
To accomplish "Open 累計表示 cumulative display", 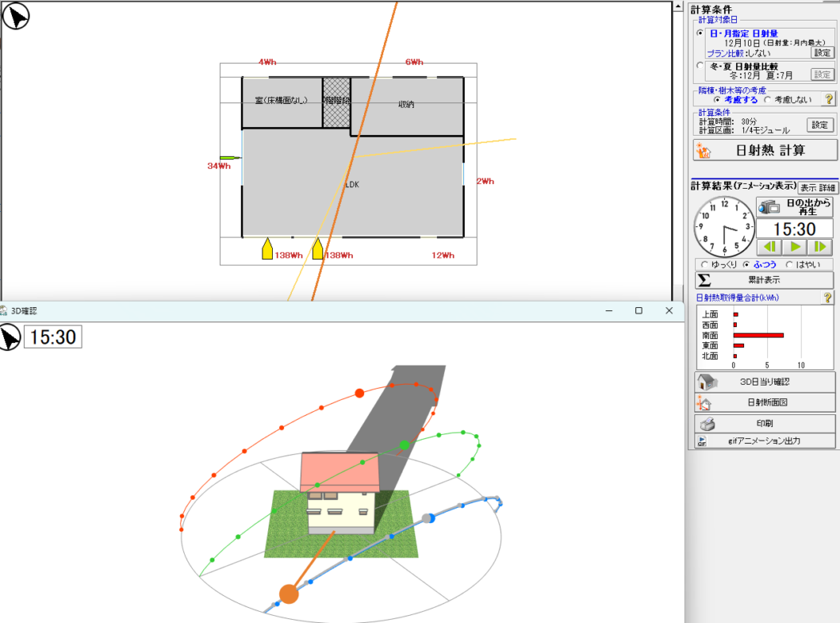I will pyautogui.click(x=763, y=280).
